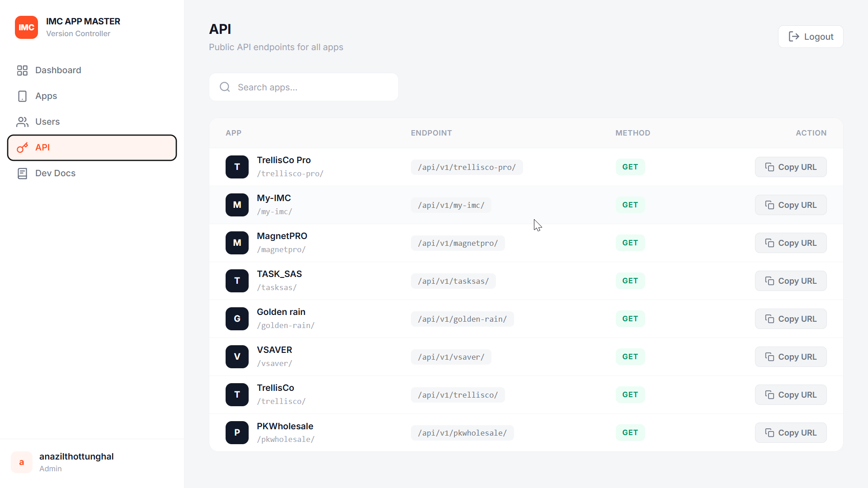Click the PKWholesale P avatar
This screenshot has height=488, width=868.
click(x=237, y=433)
